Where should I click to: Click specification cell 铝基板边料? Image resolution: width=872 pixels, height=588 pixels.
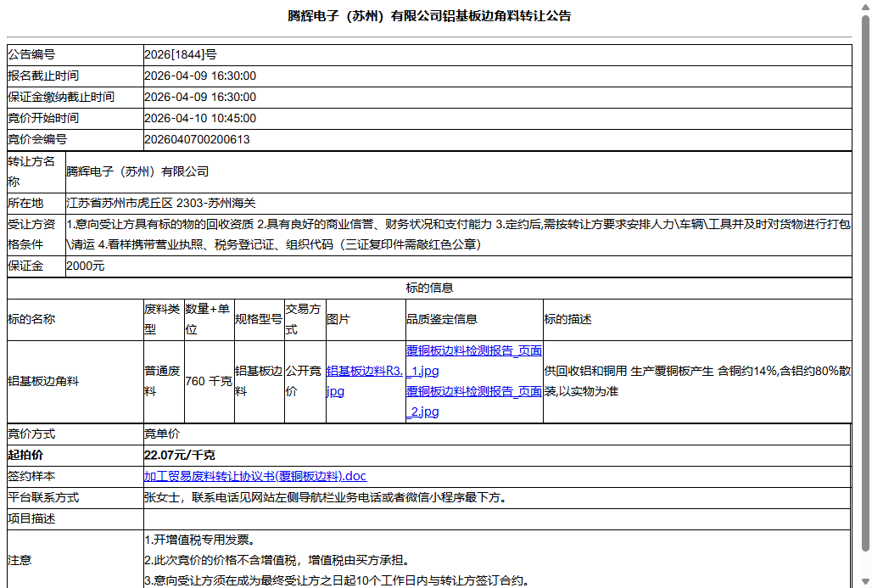tap(259, 381)
